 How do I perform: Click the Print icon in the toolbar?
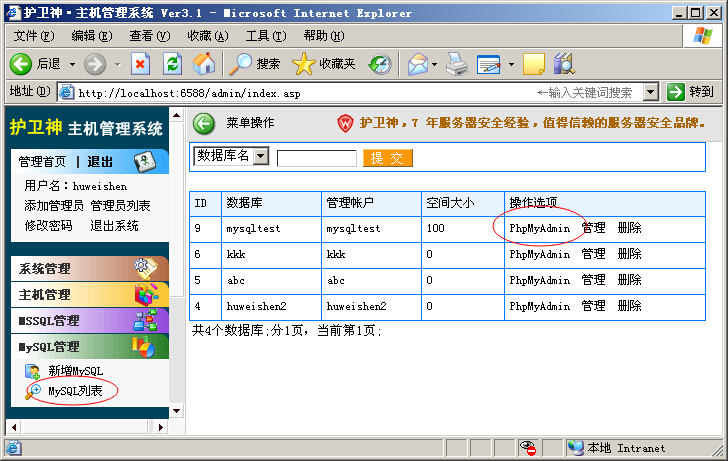point(457,64)
